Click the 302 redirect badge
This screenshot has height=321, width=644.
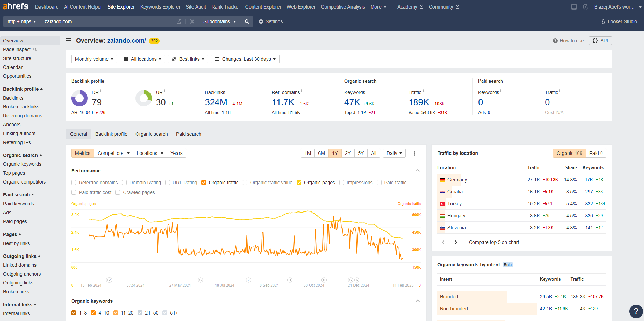click(154, 41)
